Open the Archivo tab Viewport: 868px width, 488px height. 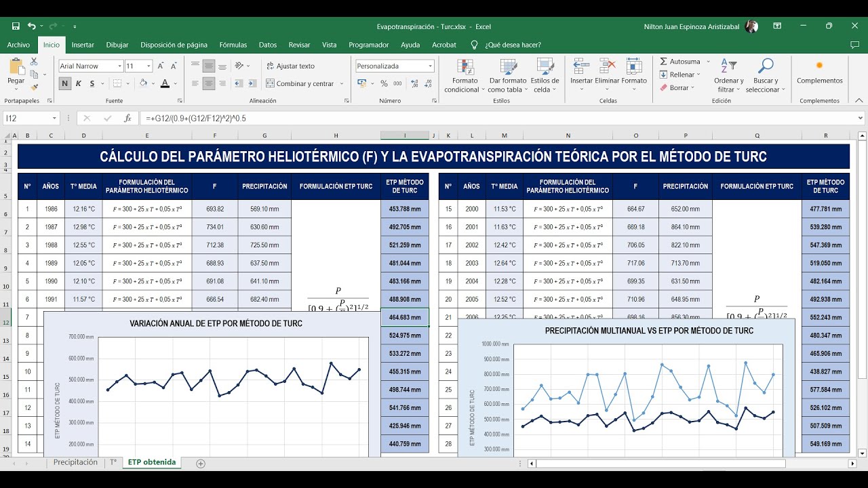click(18, 45)
